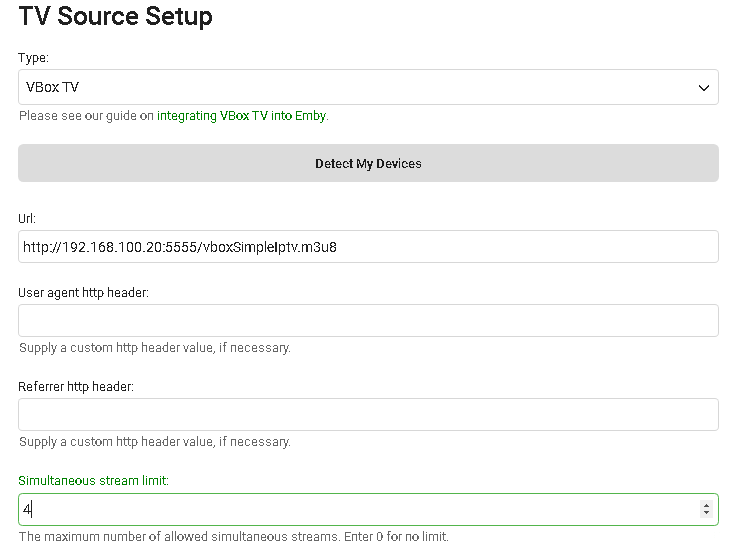Increase stream limit with the up stepper arrow
This screenshot has height=553, width=745.
pos(707,505)
